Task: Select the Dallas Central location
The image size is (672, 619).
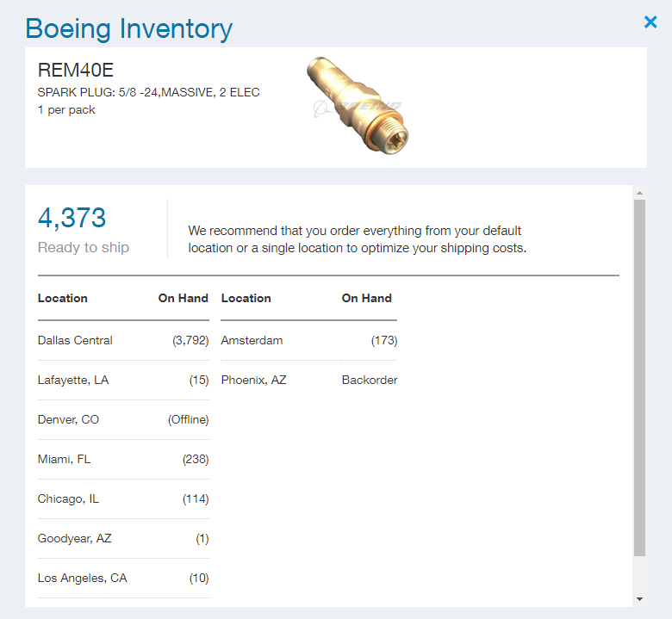Action: [x=75, y=340]
